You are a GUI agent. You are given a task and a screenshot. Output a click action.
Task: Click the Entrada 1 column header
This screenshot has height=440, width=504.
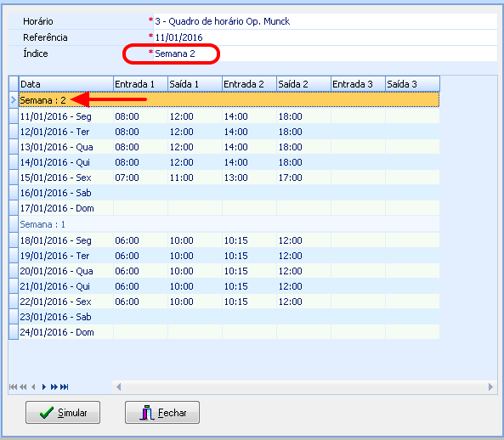coord(140,84)
